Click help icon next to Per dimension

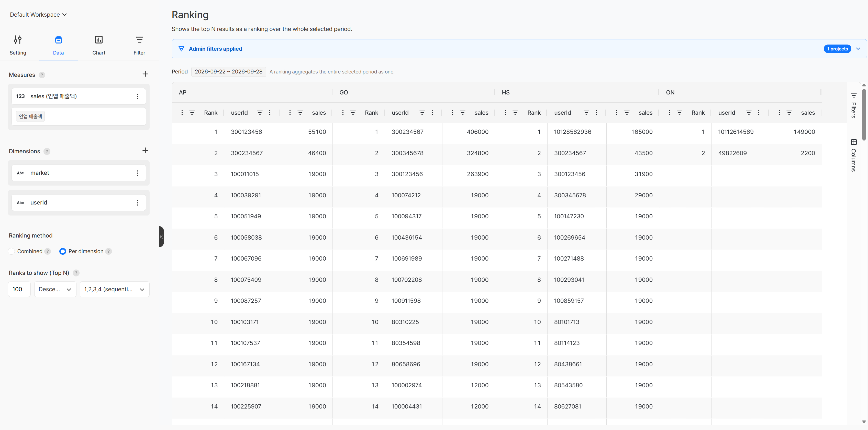(108, 251)
